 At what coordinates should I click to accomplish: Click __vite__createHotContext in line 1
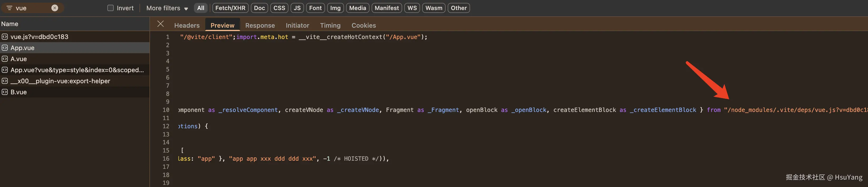pyautogui.click(x=340, y=37)
